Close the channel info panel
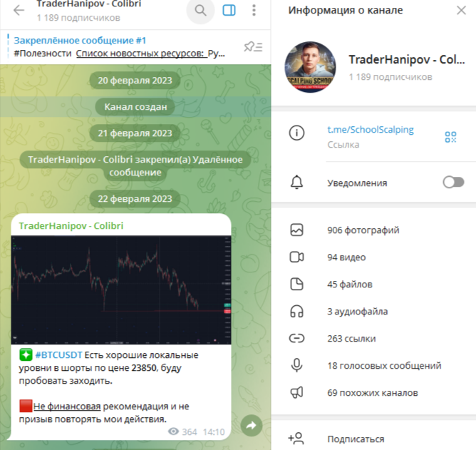The image size is (476, 450). (x=462, y=10)
